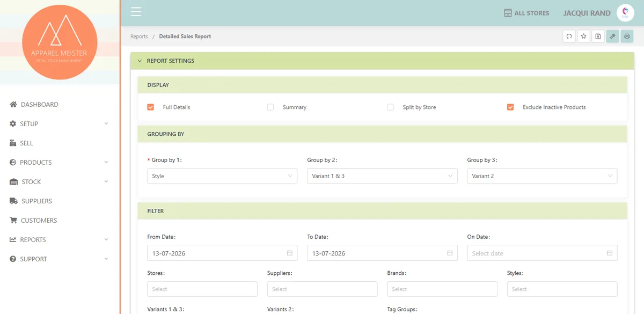The width and height of the screenshot is (644, 314).
Task: Click the refresh report icon
Action: [569, 36]
